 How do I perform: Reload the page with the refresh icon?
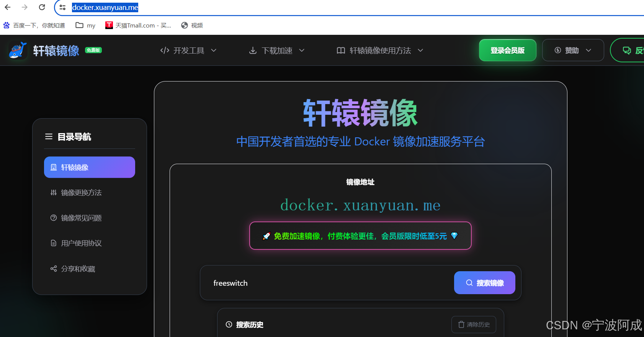click(x=42, y=7)
